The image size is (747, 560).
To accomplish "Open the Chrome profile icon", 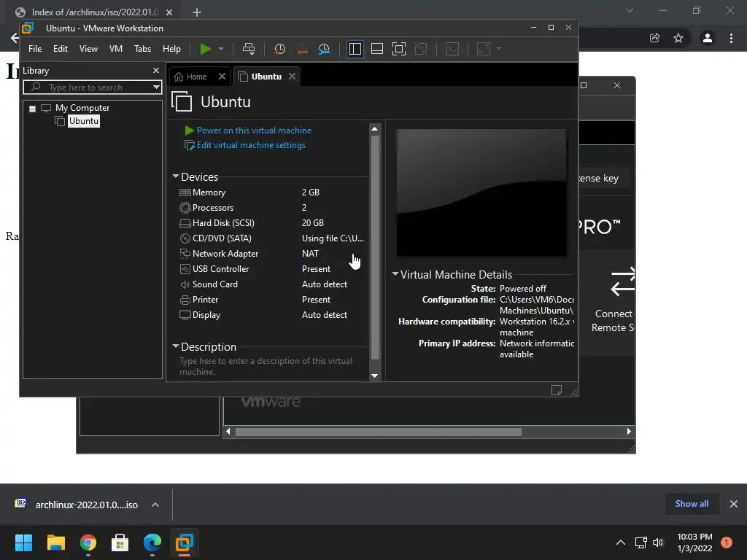I will [x=708, y=38].
